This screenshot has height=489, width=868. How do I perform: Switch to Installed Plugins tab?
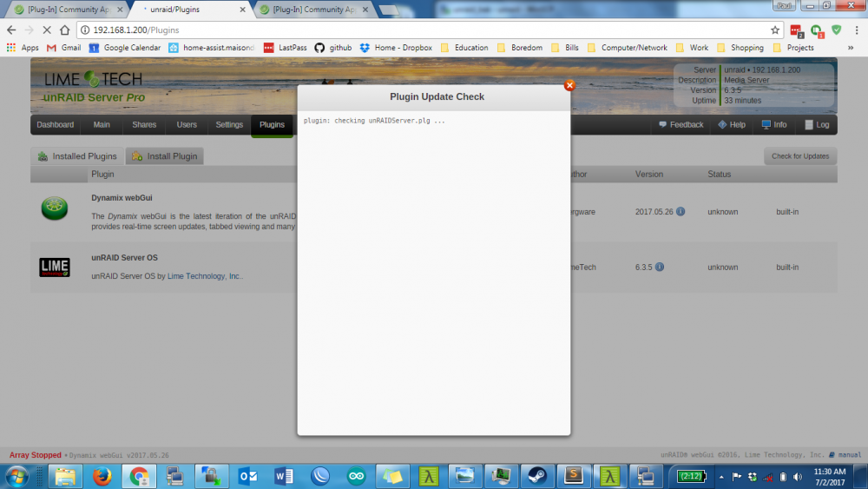click(77, 156)
